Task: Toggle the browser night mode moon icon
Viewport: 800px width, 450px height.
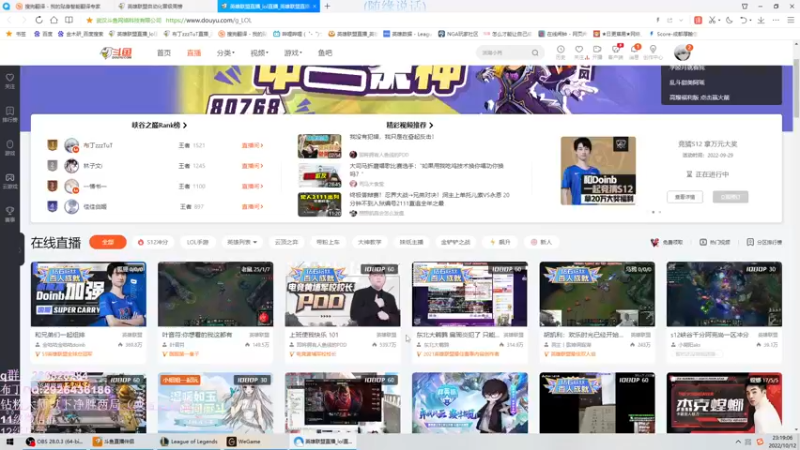Action: click(x=729, y=20)
